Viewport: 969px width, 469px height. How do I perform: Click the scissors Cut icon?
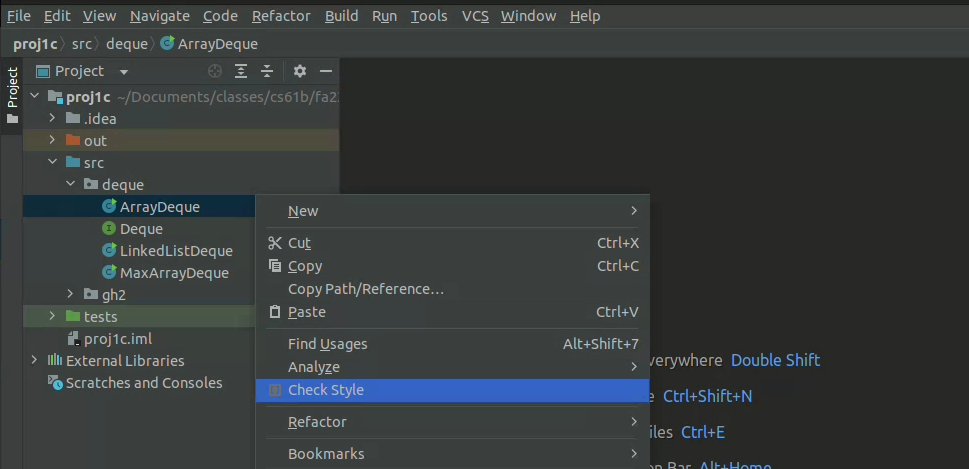pos(275,243)
